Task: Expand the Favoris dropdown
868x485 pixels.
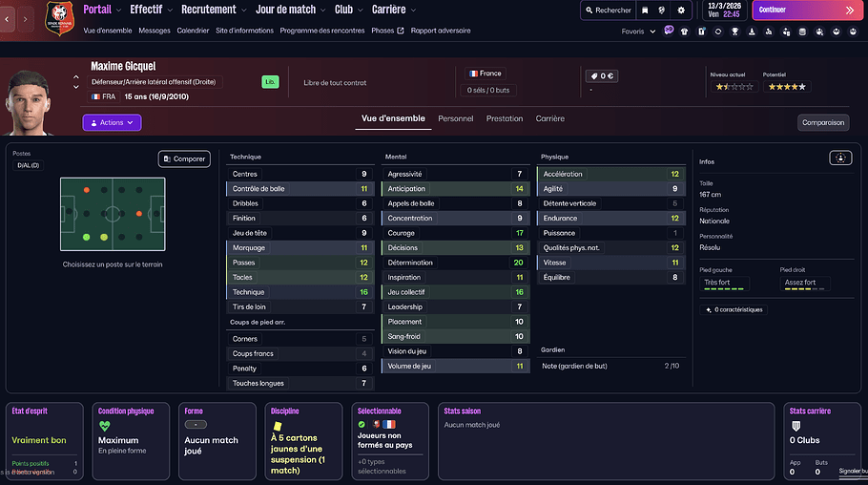Action: (638, 31)
